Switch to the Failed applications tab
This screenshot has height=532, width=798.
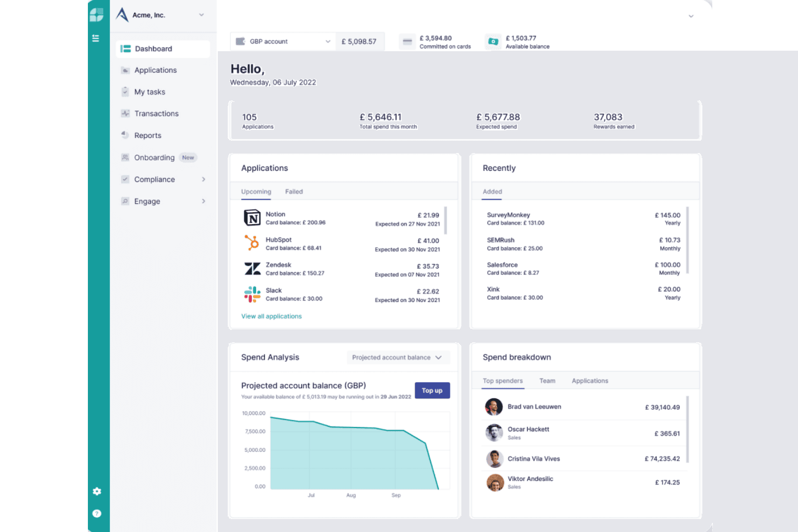point(294,192)
